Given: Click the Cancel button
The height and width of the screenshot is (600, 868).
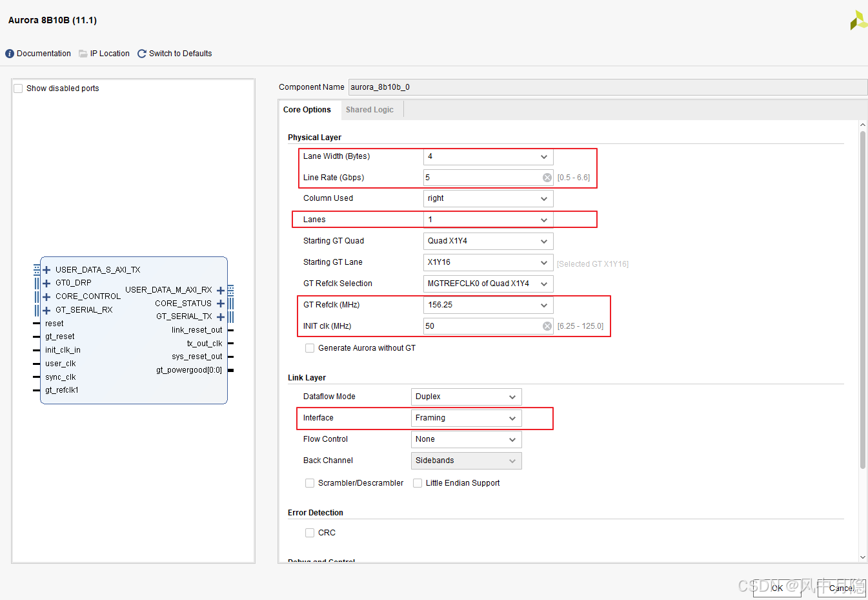Looking at the screenshot, I should pos(842,588).
